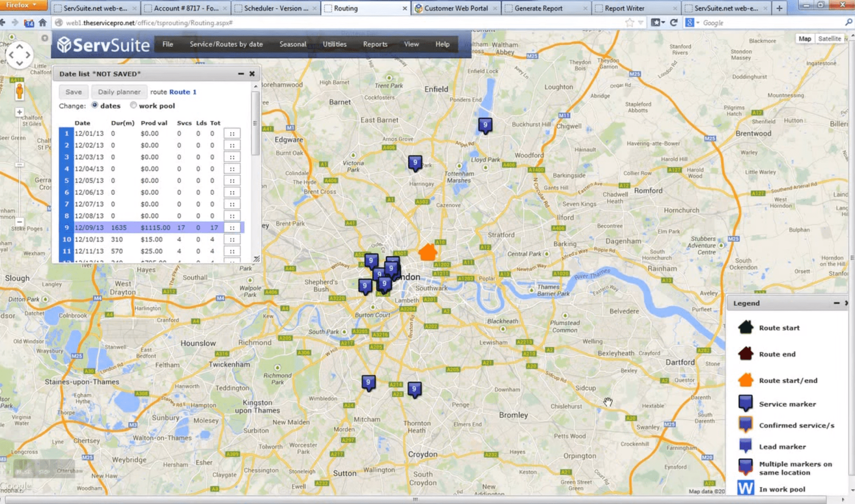Click the service marker 9 near Enfield Lock

pyautogui.click(x=485, y=125)
